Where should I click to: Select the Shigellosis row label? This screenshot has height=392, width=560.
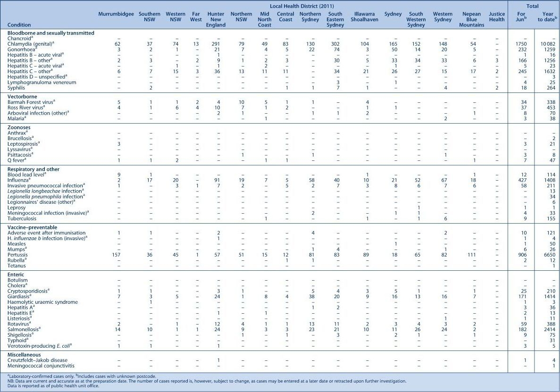point(20,335)
